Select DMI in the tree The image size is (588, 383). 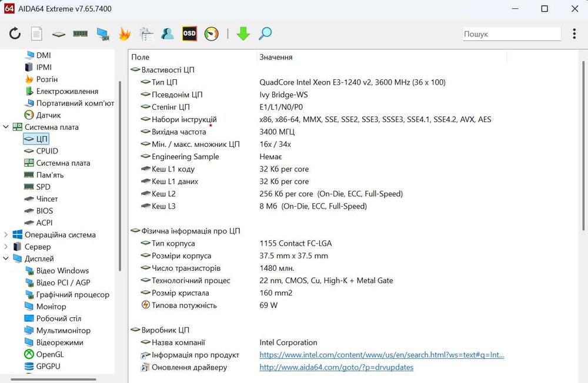pos(38,55)
